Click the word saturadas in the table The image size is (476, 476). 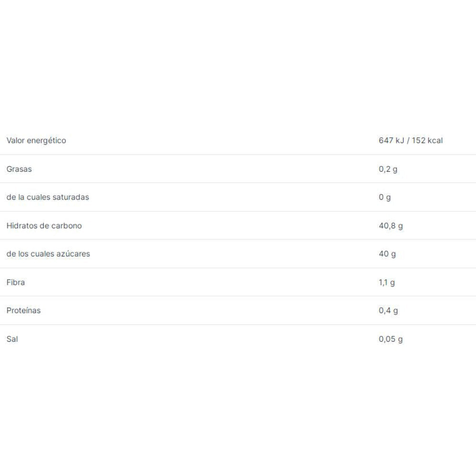(x=70, y=197)
